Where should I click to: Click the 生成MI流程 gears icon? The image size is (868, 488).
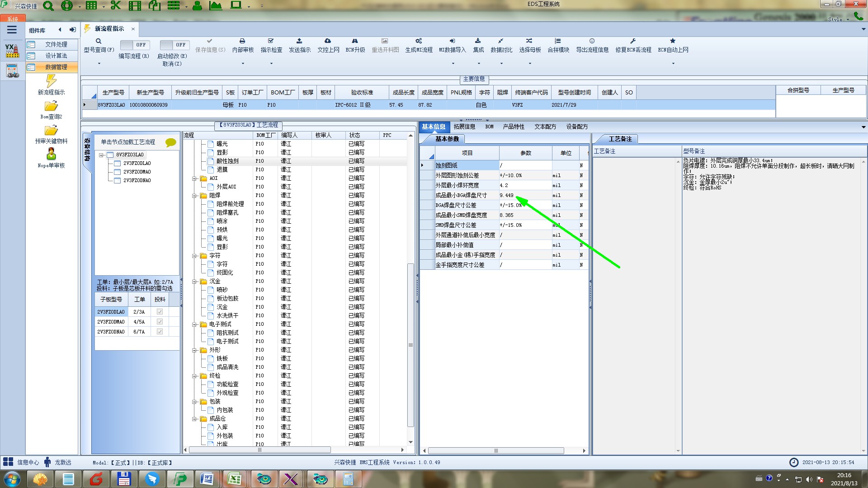tap(419, 41)
